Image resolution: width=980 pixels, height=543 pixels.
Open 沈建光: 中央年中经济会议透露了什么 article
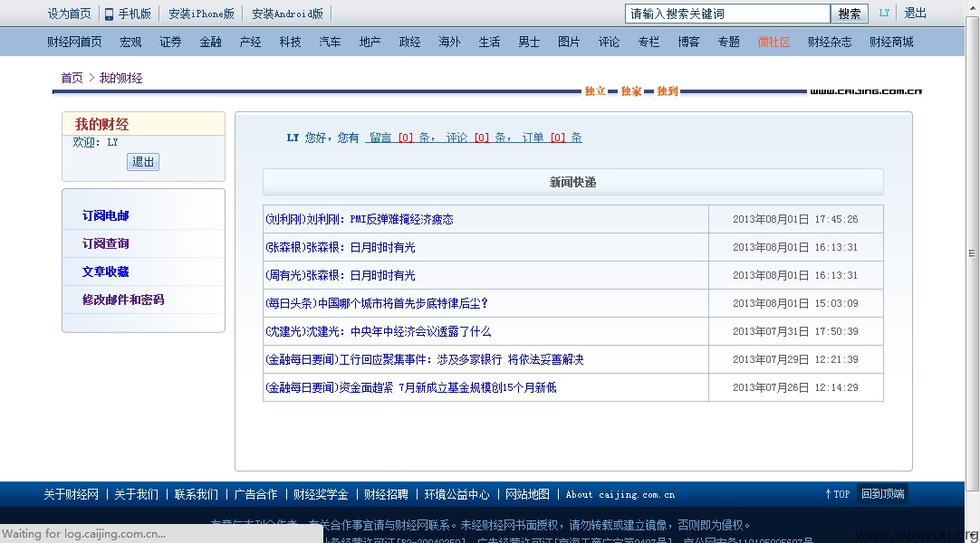[378, 331]
